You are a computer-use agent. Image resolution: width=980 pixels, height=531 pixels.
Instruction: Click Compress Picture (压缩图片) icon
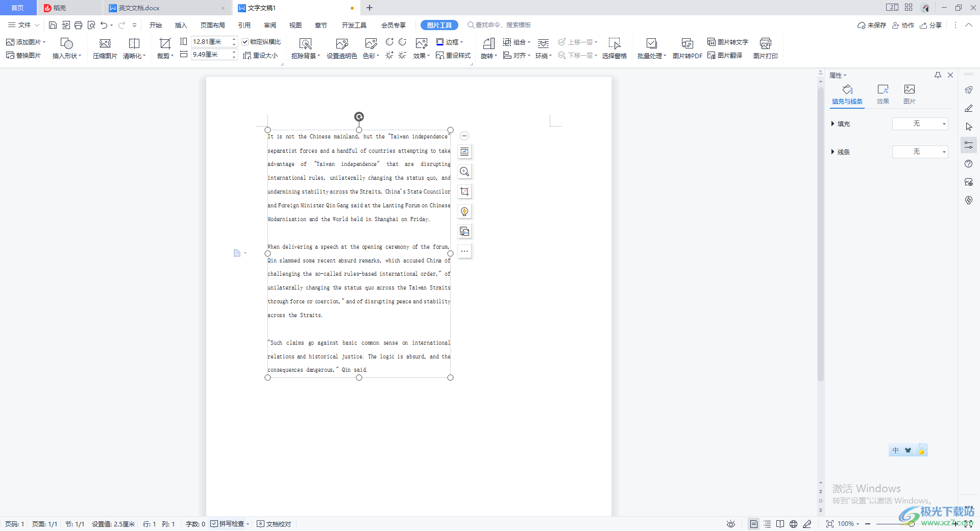[105, 49]
